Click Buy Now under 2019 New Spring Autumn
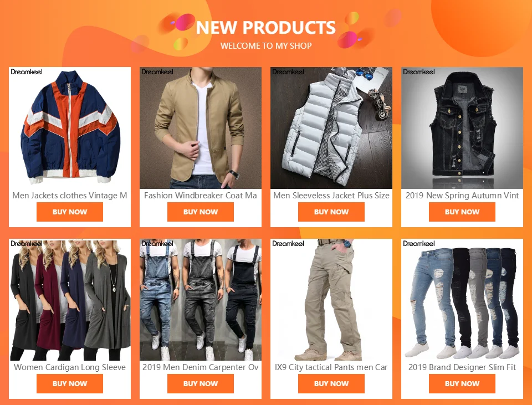Screen dimensions: 532x405 click(462, 212)
